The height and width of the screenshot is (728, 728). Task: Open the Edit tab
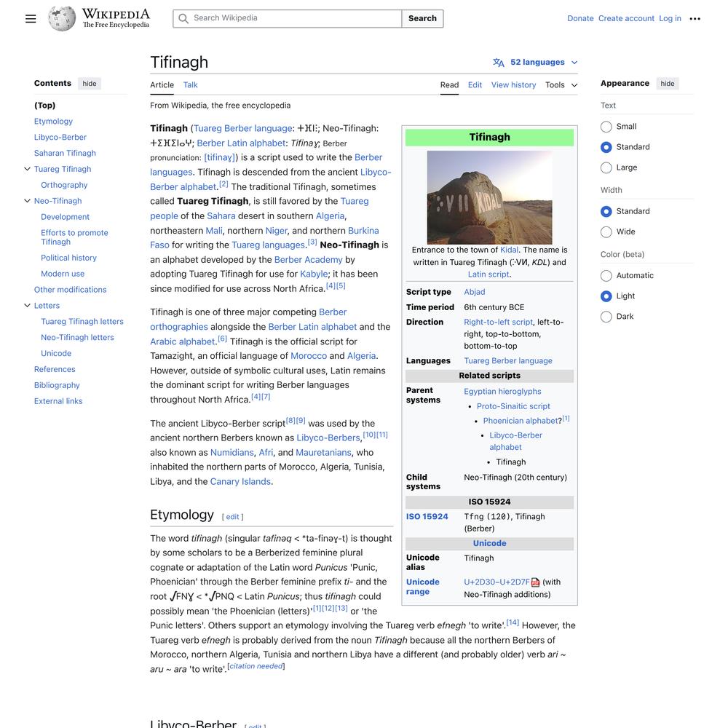[475, 85]
